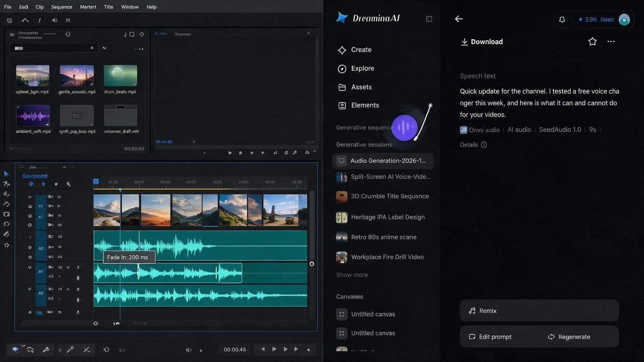Select the upbeat_bgm.mp3 thumbnail
The image size is (644, 362).
tap(33, 76)
